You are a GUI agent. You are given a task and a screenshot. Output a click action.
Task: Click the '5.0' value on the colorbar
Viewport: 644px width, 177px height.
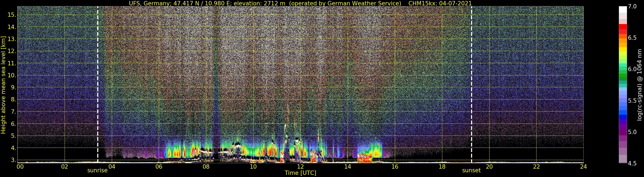coord(632,132)
